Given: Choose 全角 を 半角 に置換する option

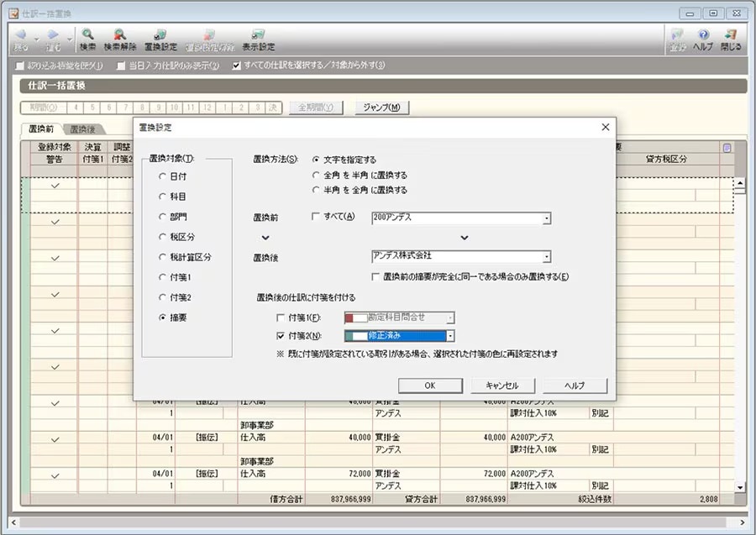Looking at the screenshot, I should point(316,175).
